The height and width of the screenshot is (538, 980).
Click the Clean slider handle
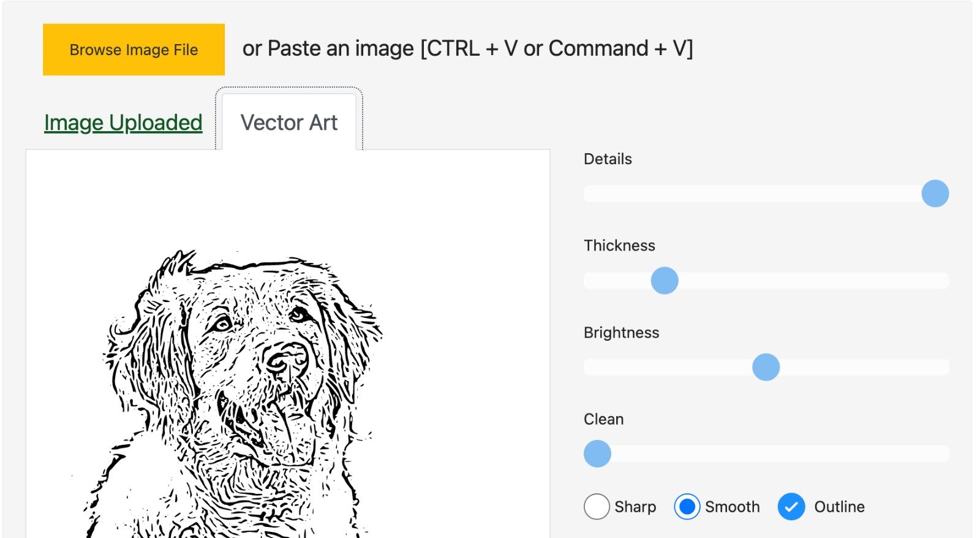(x=597, y=454)
